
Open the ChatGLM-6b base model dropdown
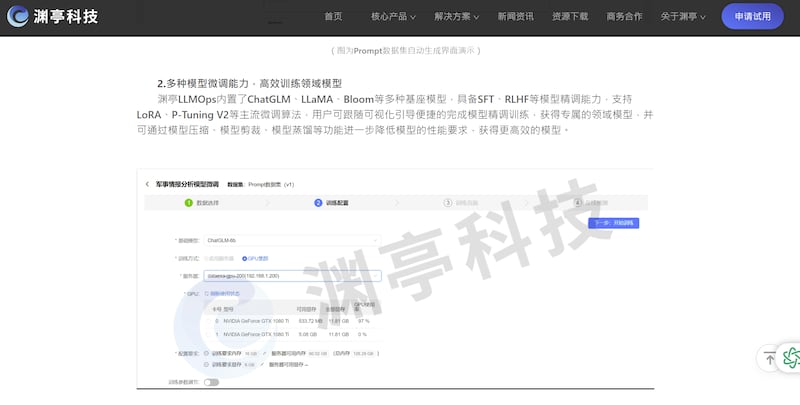(290, 241)
